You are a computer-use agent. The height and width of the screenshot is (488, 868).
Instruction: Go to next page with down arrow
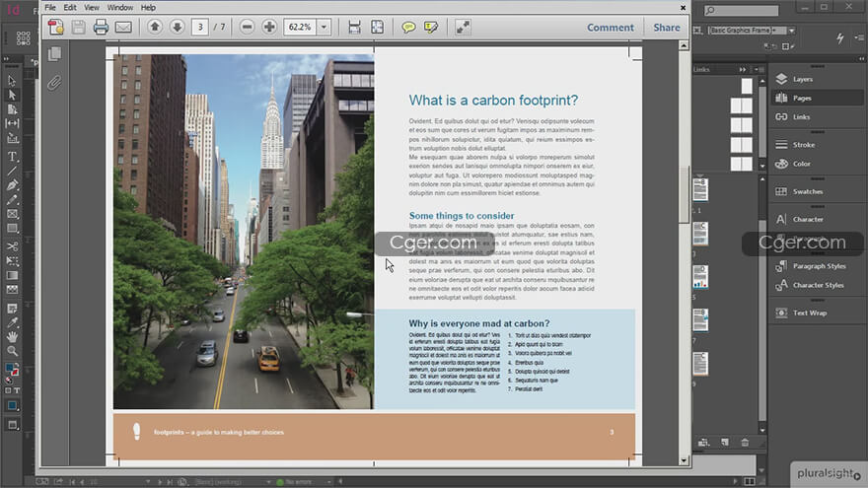[x=177, y=27]
